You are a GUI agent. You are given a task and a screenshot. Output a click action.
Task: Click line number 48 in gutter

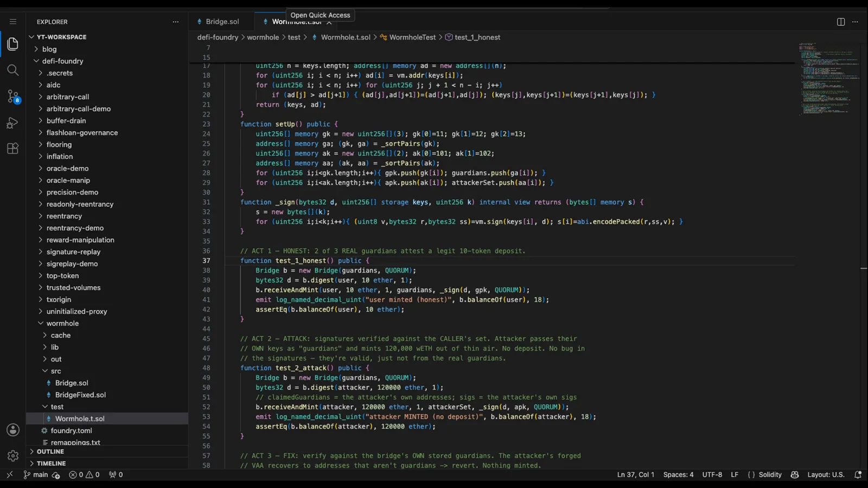[206, 368]
